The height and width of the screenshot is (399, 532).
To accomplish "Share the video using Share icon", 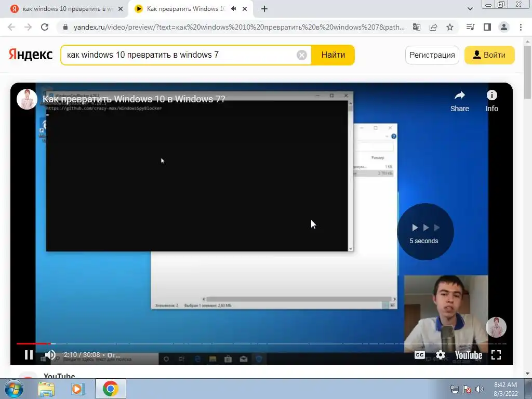I will (460, 101).
